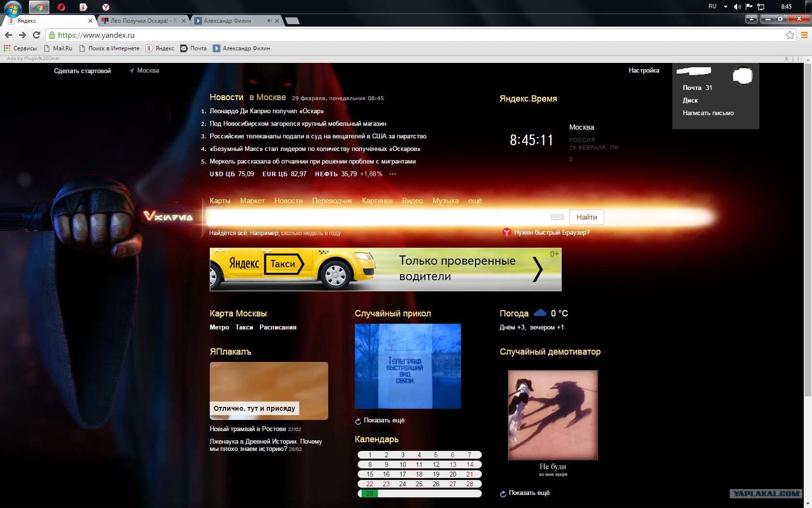Click the secure padlock in address bar
The height and width of the screenshot is (508, 812).
52,35
